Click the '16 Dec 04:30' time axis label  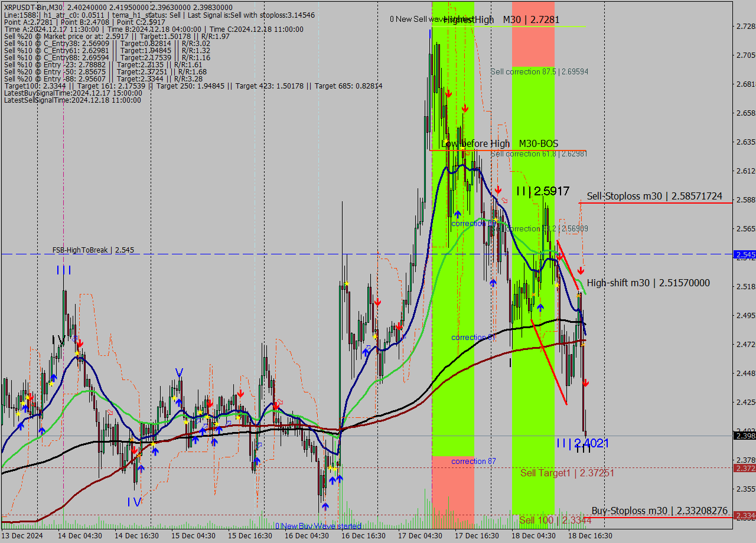point(307,536)
